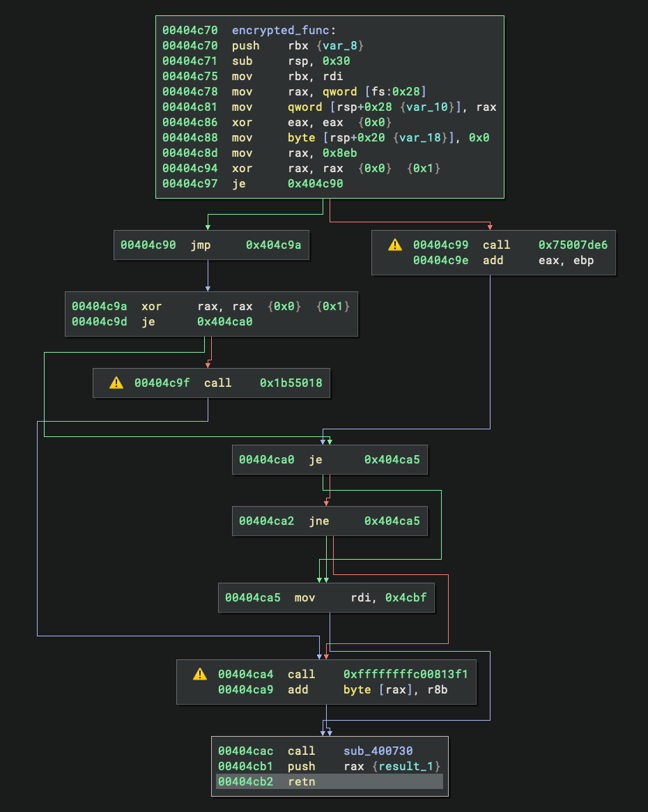The width and height of the screenshot is (648, 812).
Task: Click address 00404c70 of push rbx
Action: click(x=189, y=45)
